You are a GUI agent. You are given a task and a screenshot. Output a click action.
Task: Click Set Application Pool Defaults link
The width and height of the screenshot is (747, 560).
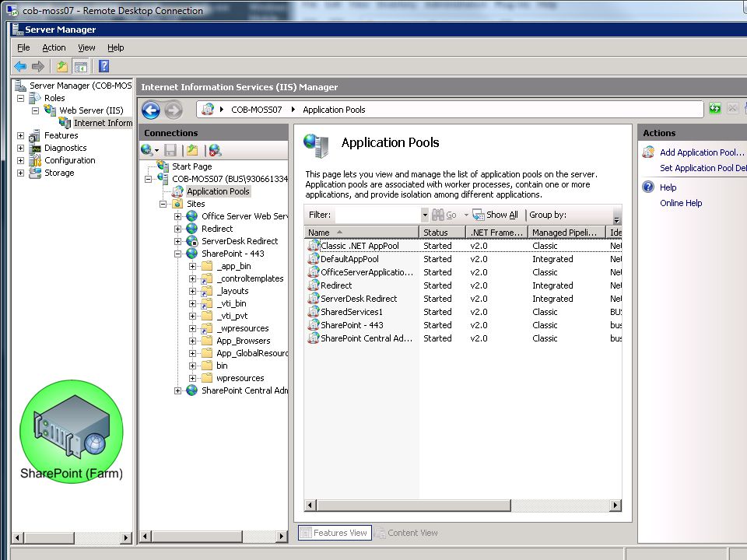coord(703,168)
